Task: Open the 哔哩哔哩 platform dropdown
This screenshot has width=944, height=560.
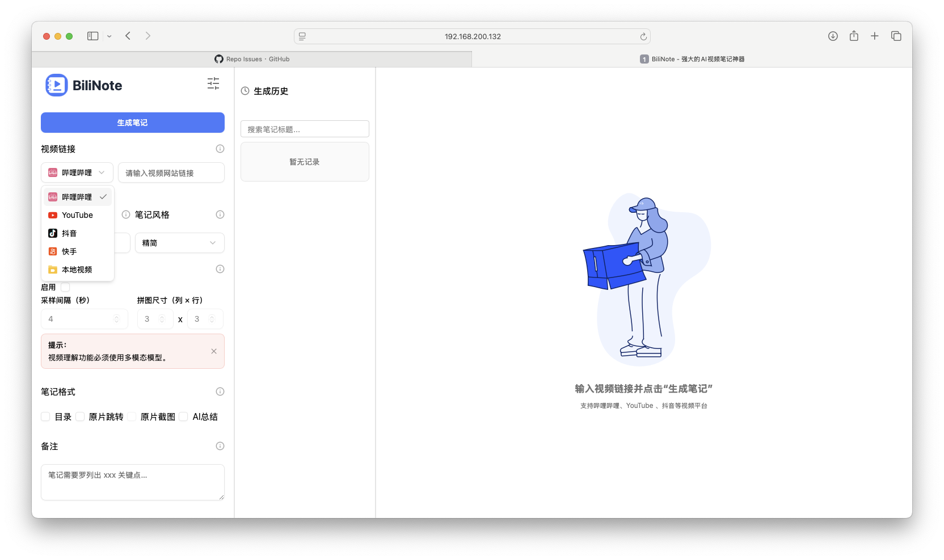Action: click(77, 172)
